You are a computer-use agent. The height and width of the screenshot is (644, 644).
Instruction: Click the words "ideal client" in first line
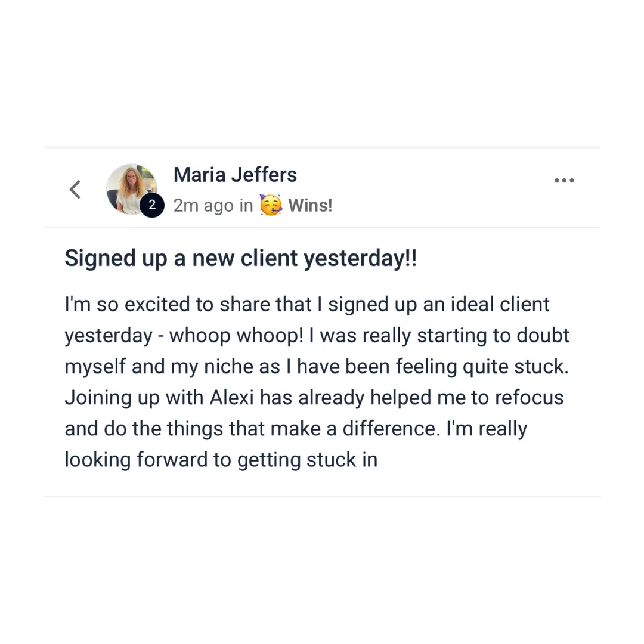(x=500, y=305)
